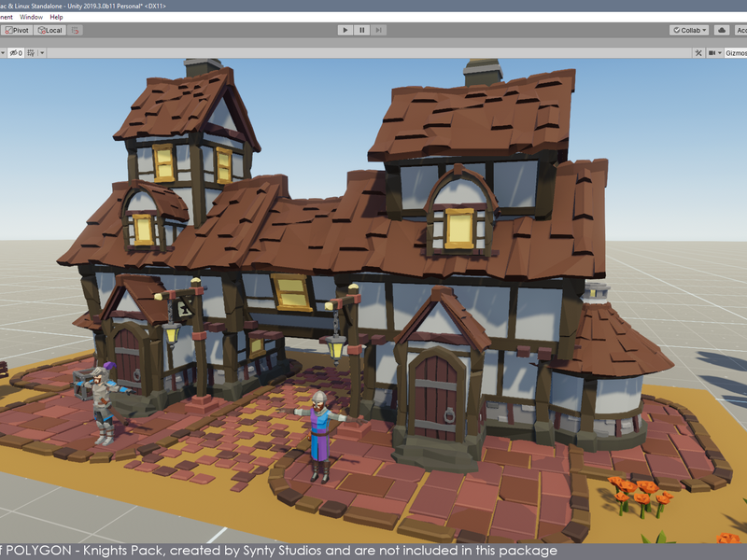
Task: Click the snap increment icon beside Local
Action: [76, 30]
